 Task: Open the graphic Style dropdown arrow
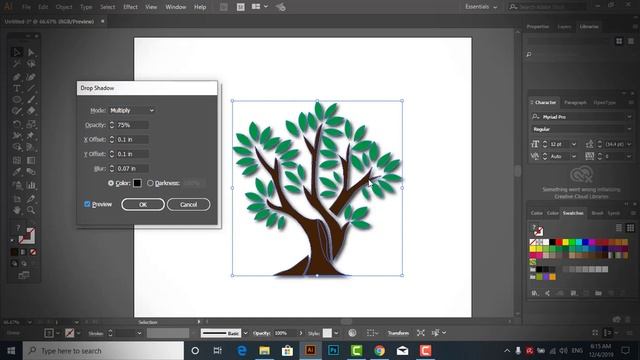[x=336, y=333]
